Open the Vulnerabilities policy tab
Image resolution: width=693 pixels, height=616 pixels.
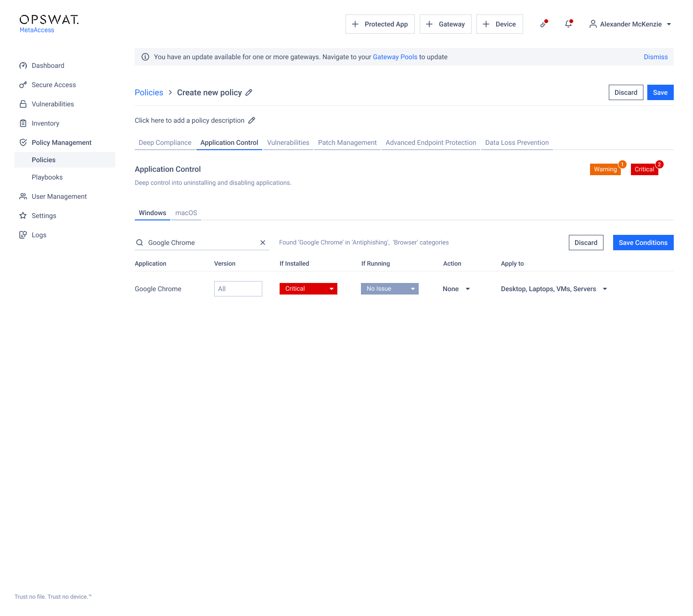click(288, 142)
